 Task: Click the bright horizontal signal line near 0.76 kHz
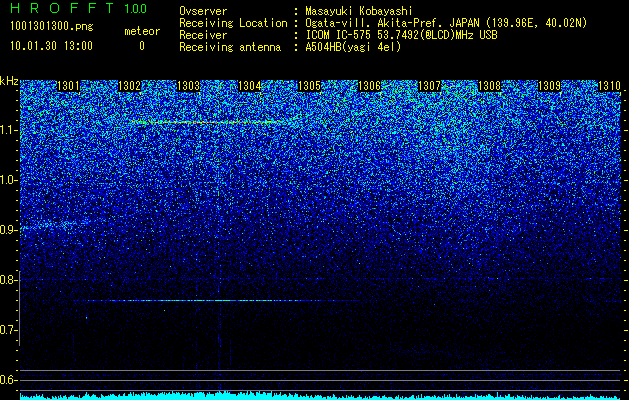pos(217,300)
